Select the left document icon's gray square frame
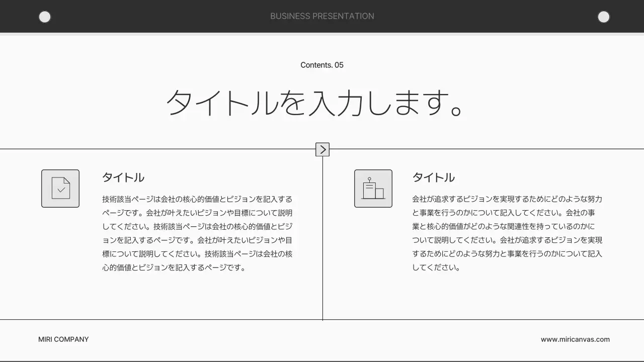Screen dimensions: 644x362 point(60,188)
